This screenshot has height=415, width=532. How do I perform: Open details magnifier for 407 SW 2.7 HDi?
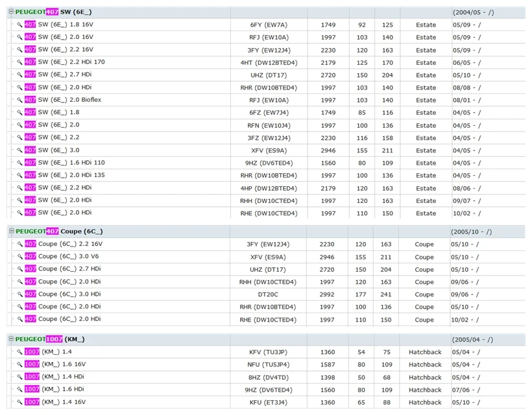[19, 75]
